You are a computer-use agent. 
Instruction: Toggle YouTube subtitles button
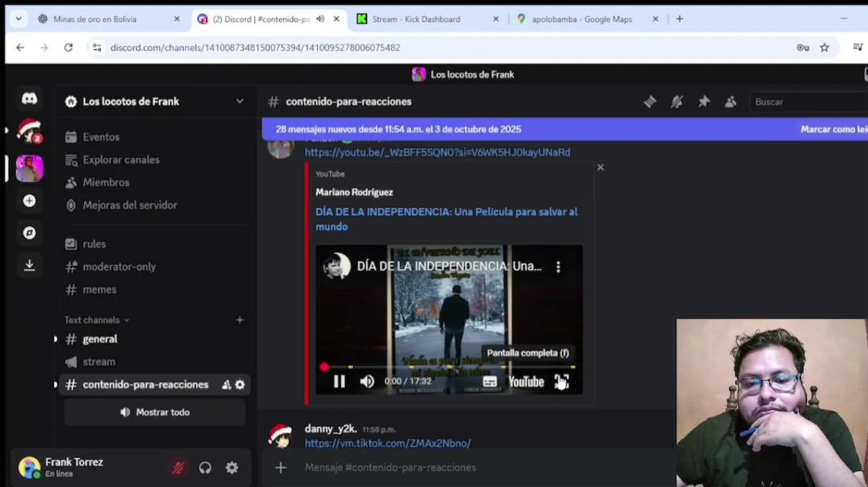click(490, 381)
